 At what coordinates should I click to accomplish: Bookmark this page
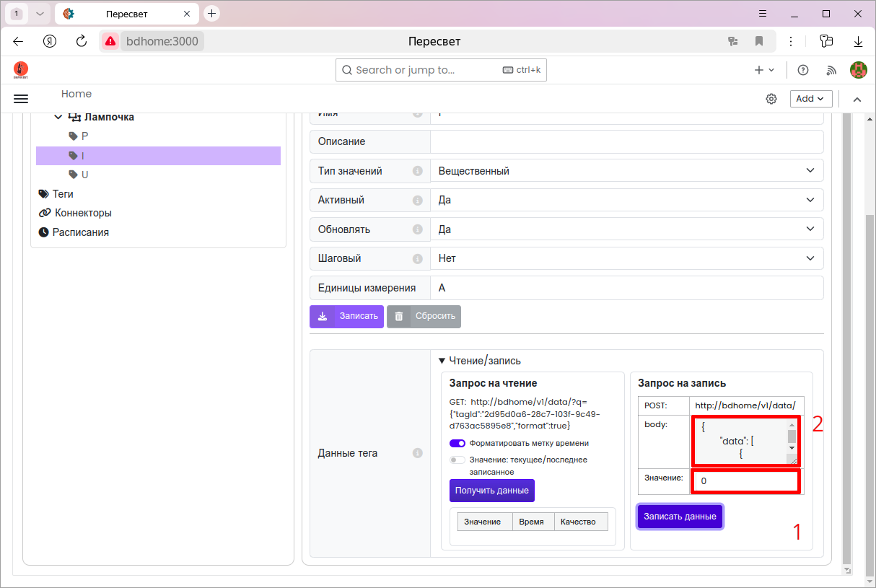click(759, 41)
